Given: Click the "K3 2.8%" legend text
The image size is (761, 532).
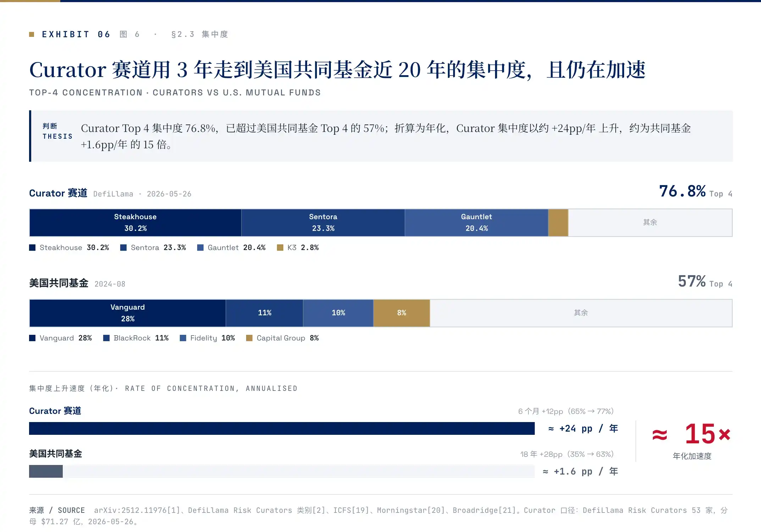Looking at the screenshot, I should (x=303, y=248).
